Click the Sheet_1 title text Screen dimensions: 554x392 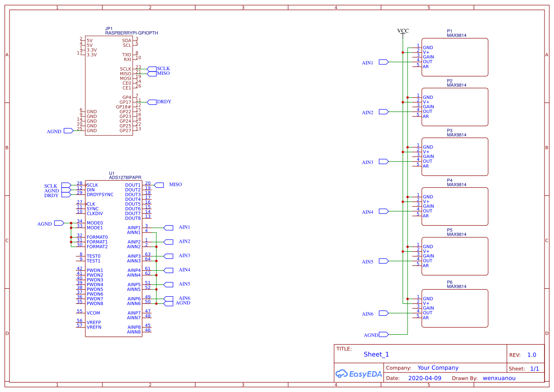376,354
